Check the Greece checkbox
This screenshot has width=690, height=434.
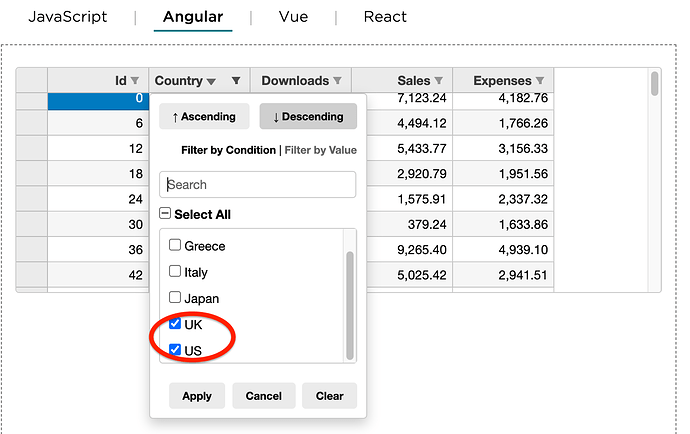[175, 245]
